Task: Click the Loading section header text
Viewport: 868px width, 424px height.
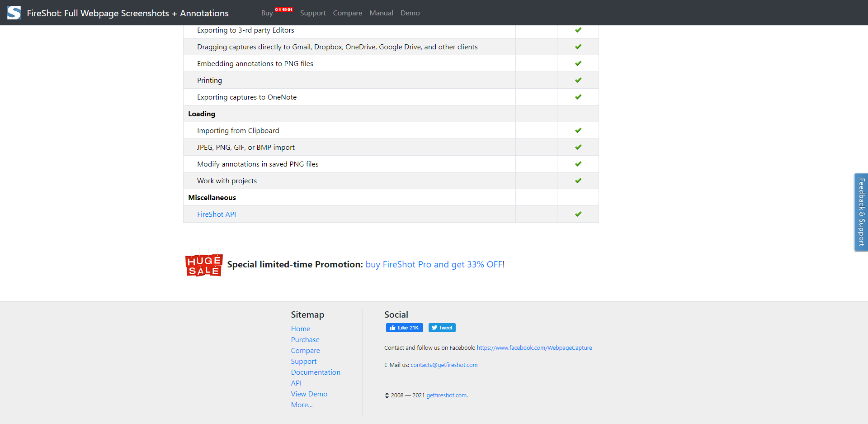Action: coord(202,114)
